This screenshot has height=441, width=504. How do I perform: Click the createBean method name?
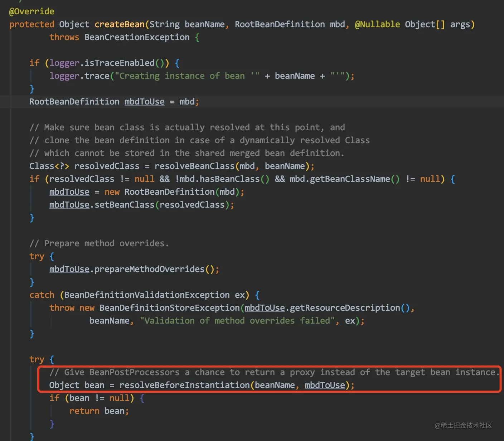coord(120,24)
